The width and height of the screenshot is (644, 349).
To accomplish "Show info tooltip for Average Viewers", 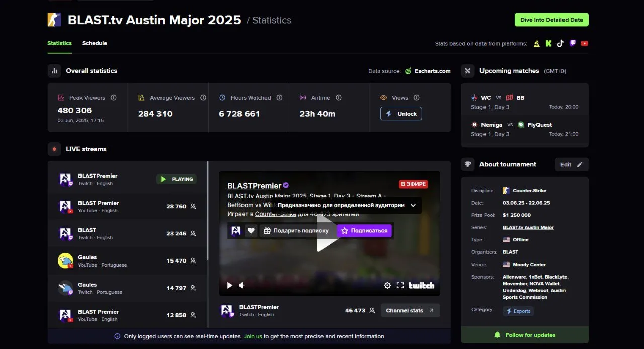I will pos(203,98).
